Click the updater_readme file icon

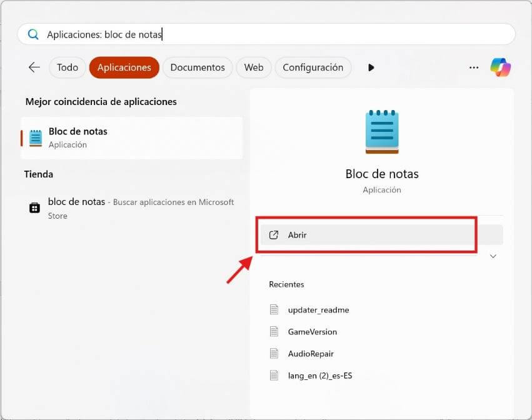click(x=273, y=310)
